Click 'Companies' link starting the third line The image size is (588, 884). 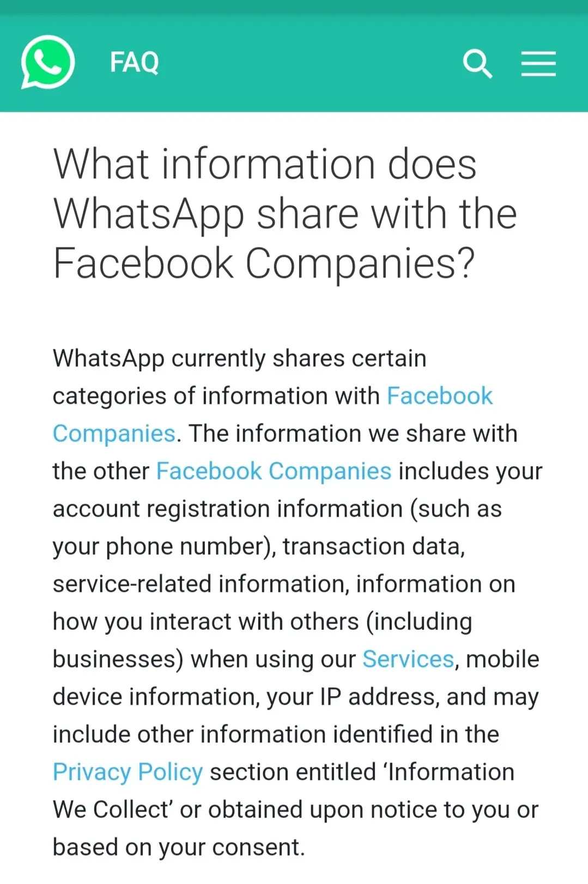[114, 434]
